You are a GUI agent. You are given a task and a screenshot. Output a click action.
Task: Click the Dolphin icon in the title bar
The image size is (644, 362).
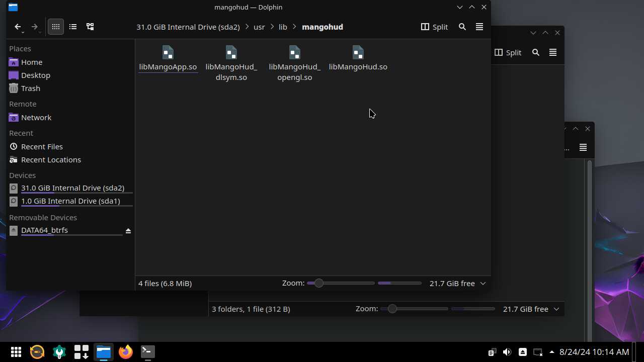point(13,7)
